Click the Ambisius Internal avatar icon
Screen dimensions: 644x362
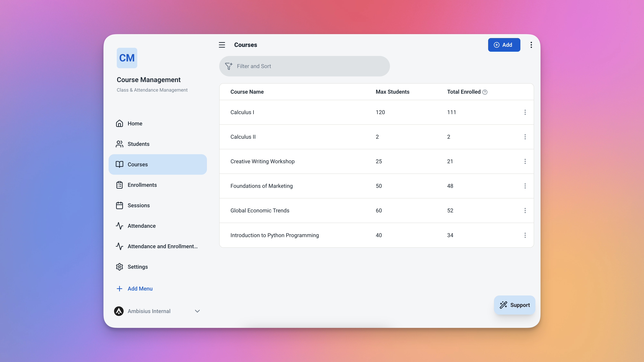pos(119,311)
